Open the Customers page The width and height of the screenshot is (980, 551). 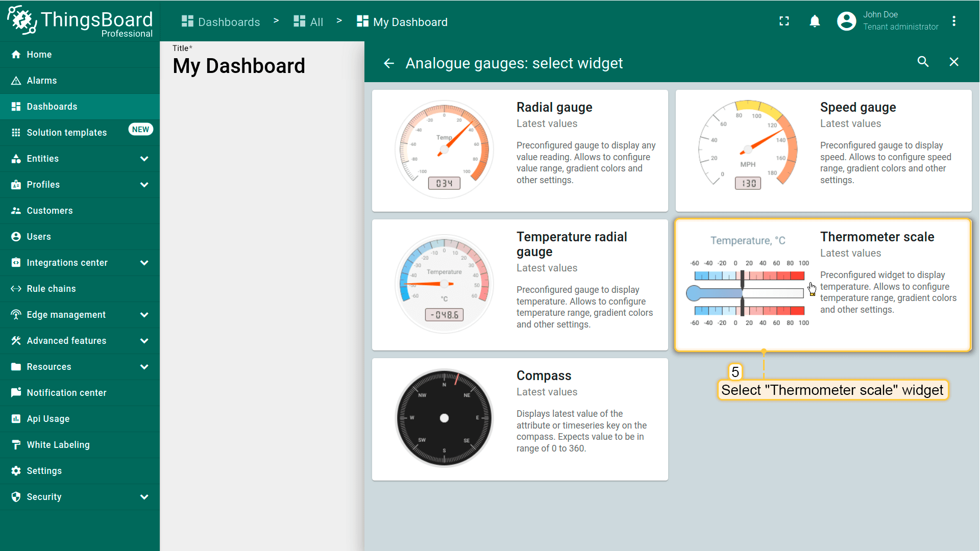tap(50, 211)
